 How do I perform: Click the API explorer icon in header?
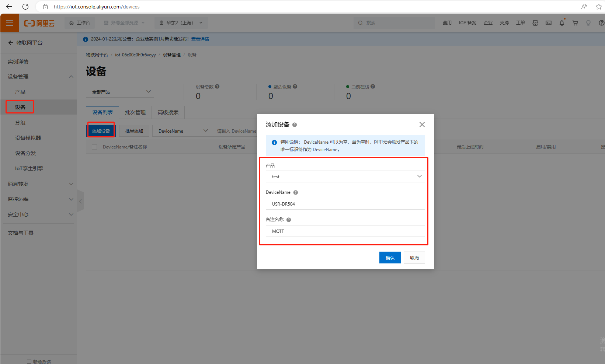coord(535,23)
